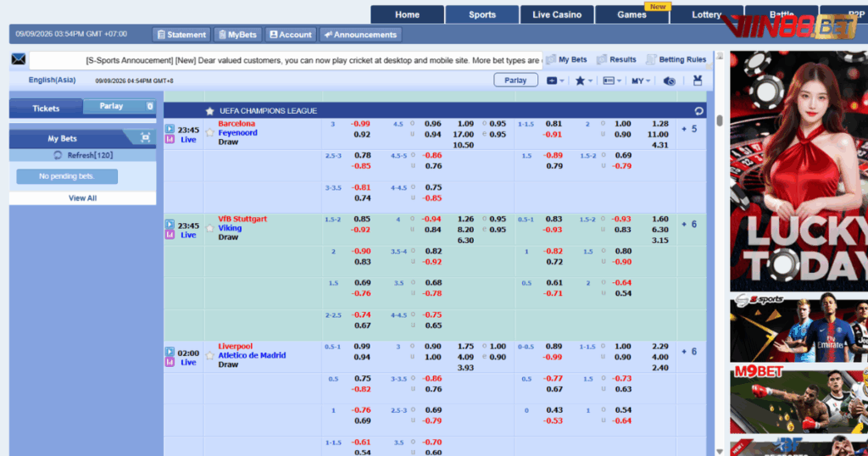The height and width of the screenshot is (456, 868).
Task: Expand more bets +6 for Liverpool
Action: click(689, 352)
